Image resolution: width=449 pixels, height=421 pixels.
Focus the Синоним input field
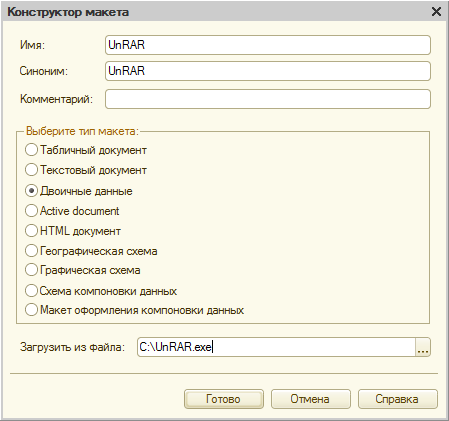click(x=268, y=71)
